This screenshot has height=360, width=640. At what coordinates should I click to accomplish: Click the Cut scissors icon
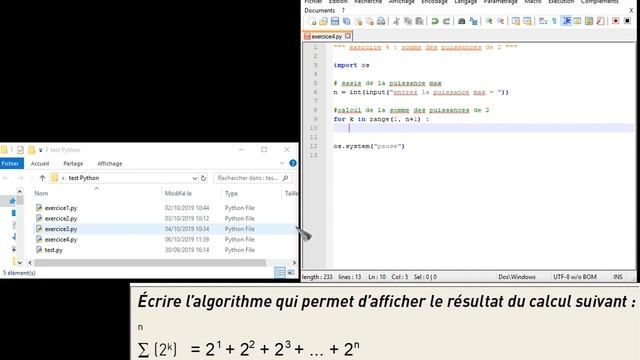396,21
